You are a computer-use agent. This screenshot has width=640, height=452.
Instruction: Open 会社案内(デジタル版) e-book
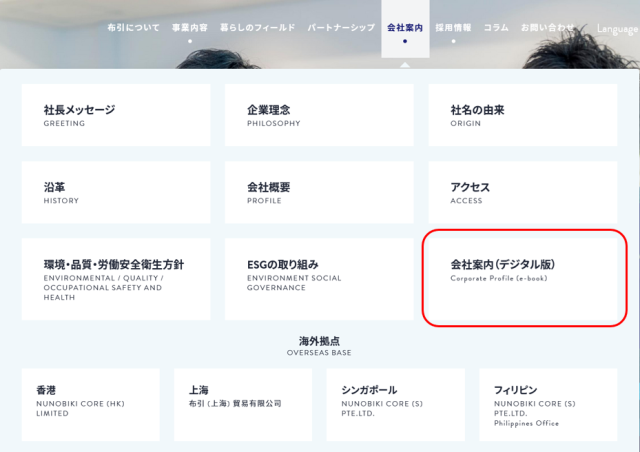click(x=524, y=277)
